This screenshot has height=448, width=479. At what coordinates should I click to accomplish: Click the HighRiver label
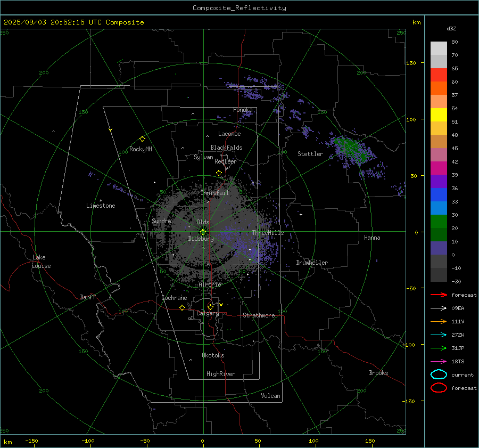click(221, 374)
